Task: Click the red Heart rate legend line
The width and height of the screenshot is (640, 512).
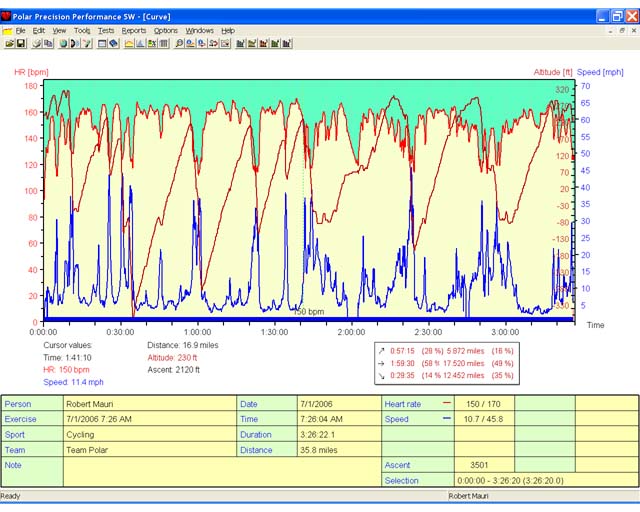Action: 447,403
